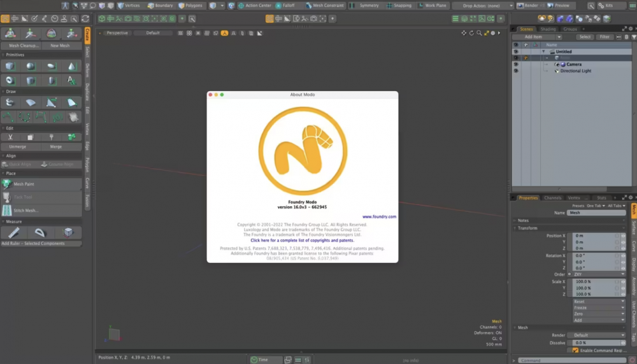
Task: Click the Paste brush icon in Edit
Action: [x=51, y=137]
